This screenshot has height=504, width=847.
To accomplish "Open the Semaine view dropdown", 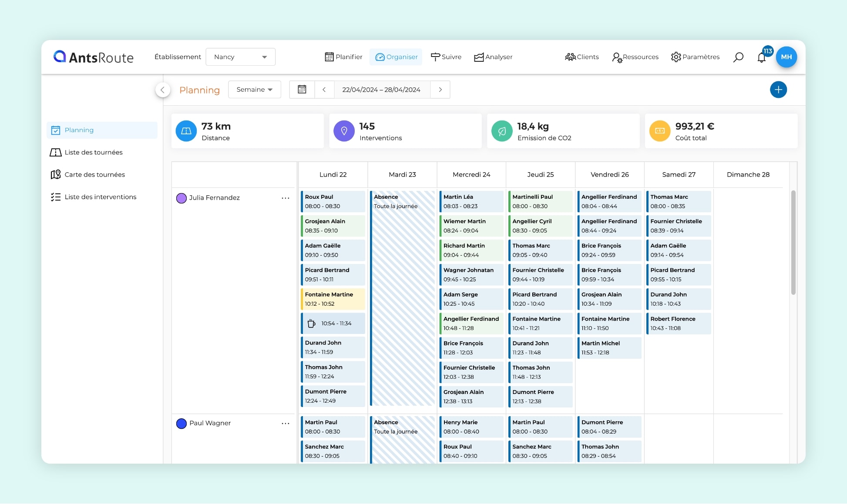I will [255, 90].
